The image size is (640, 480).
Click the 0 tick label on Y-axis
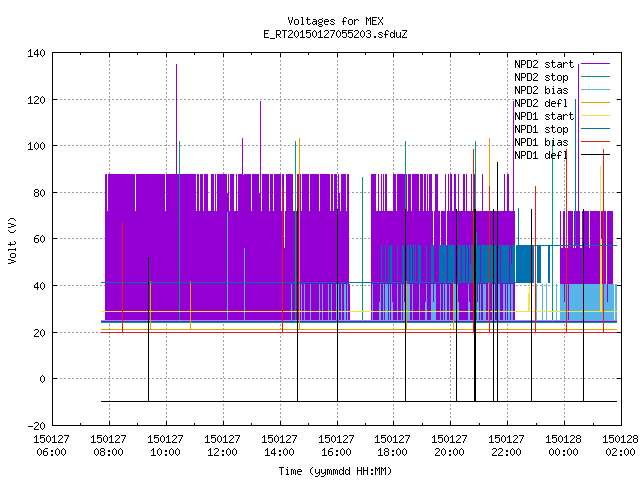pyautogui.click(x=42, y=380)
